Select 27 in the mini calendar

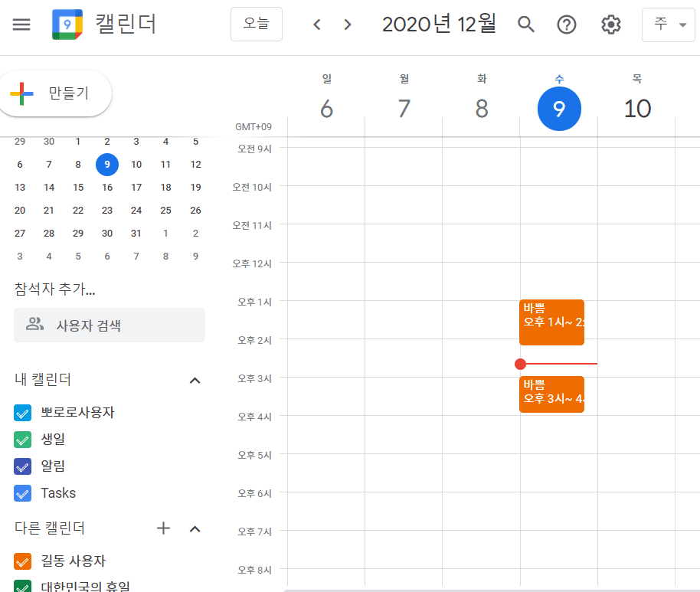coord(20,233)
